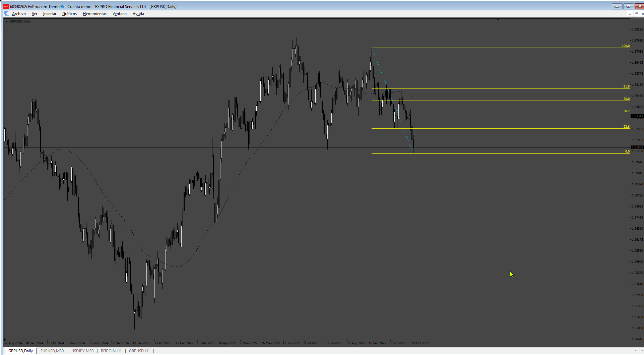Select the Fibonacci 50.0 level label

(x=626, y=99)
